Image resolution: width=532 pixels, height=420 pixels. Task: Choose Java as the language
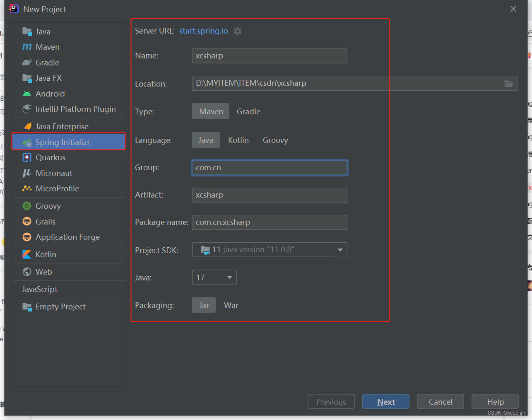[x=206, y=140]
